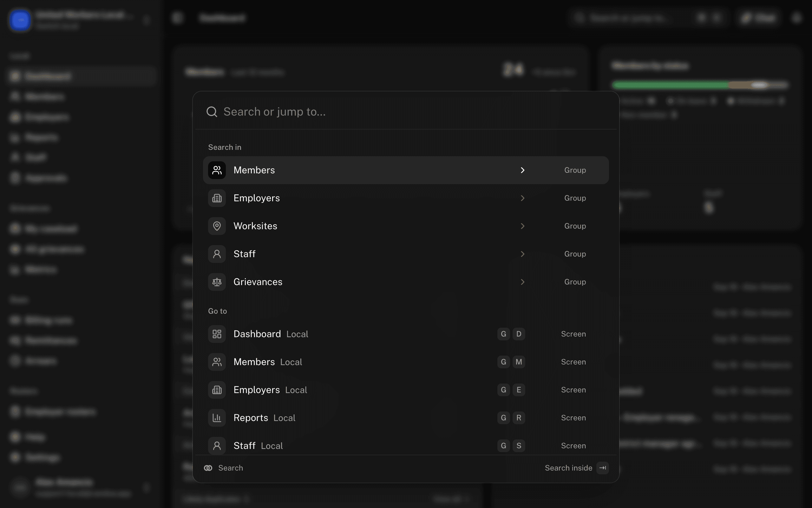The image size is (812, 508).
Task: Click the Reports Local bar chart icon
Action: pyautogui.click(x=217, y=417)
